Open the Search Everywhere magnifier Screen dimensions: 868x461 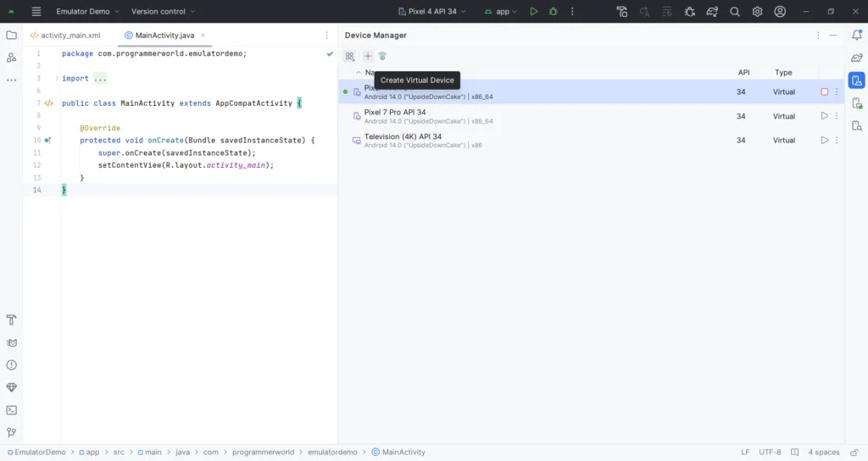735,12
